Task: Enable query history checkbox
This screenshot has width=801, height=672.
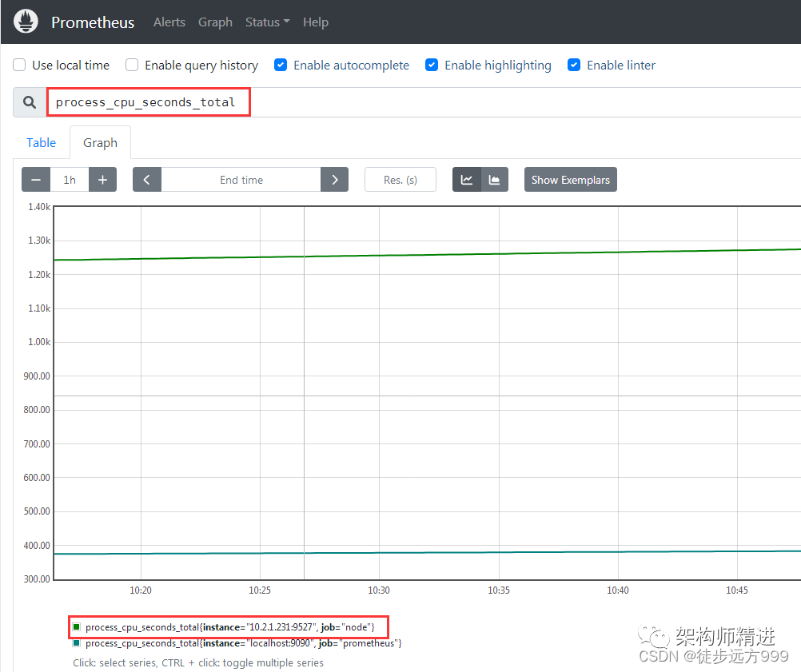Action: 132,65
